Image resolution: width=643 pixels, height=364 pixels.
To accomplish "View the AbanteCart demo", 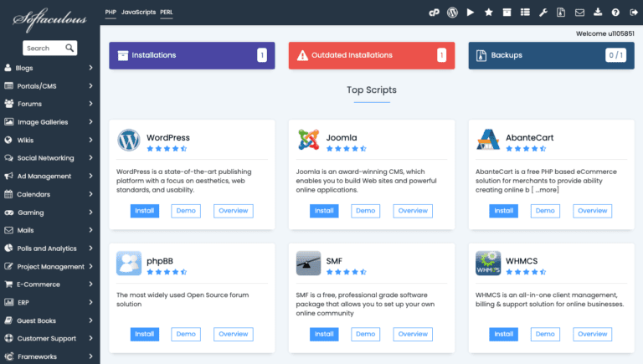I will click(545, 211).
